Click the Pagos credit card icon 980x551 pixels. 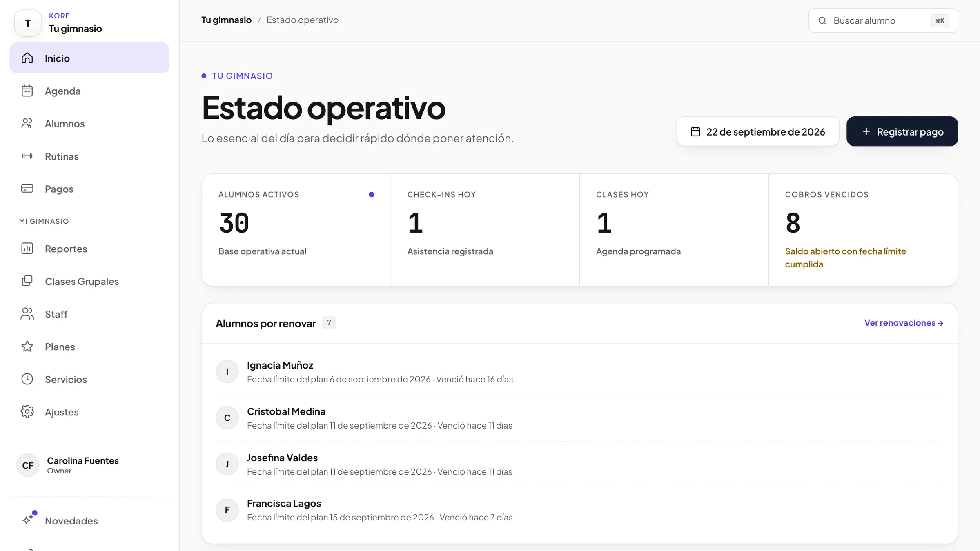tap(27, 189)
